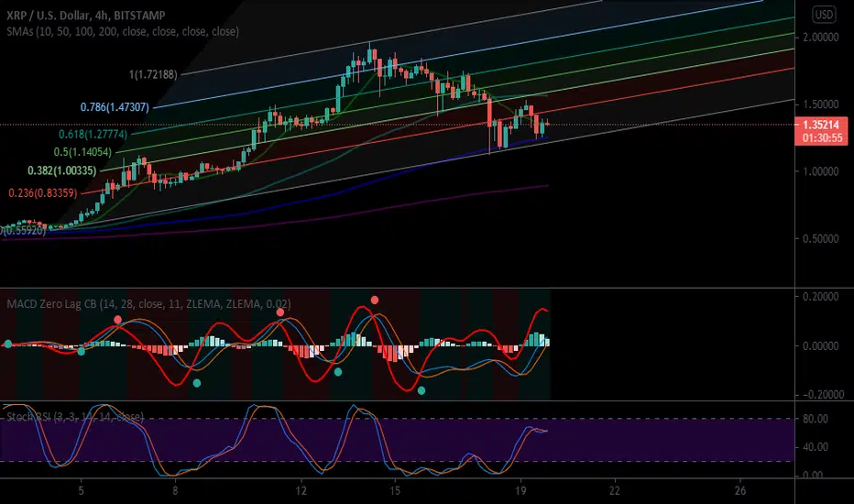Click the date 19 on the time axis
The image size is (854, 504).
(520, 490)
